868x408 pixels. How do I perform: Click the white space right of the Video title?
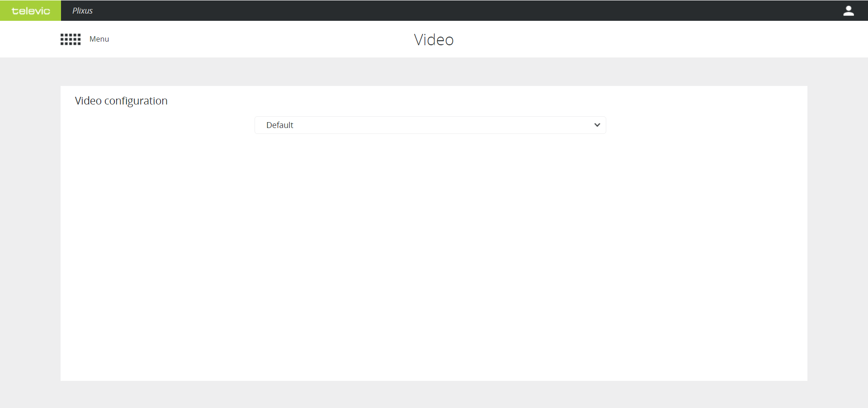633,40
